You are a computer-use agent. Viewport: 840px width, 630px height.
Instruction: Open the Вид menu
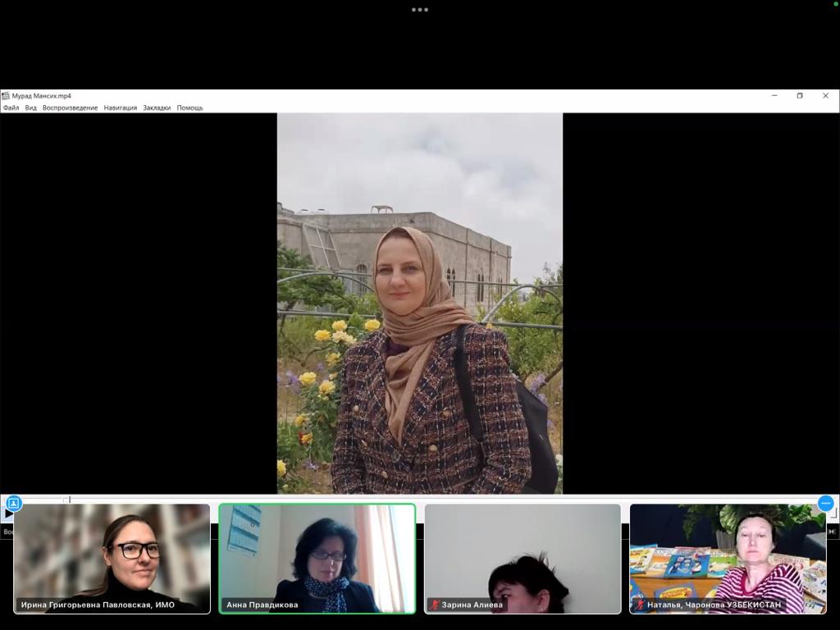[30, 108]
